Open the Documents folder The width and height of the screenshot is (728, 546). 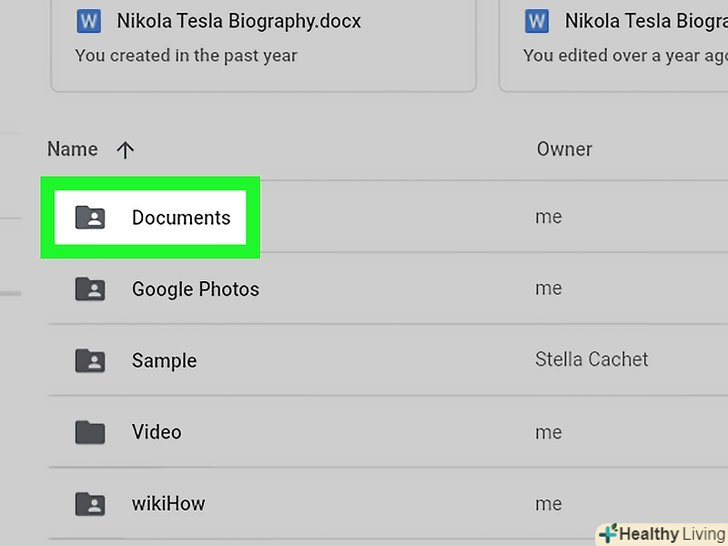[x=181, y=218]
